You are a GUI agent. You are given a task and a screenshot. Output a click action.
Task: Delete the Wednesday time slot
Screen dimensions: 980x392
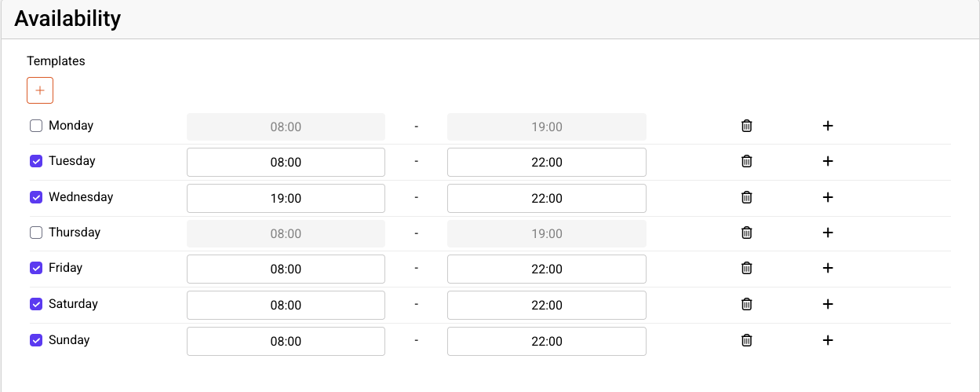(747, 197)
